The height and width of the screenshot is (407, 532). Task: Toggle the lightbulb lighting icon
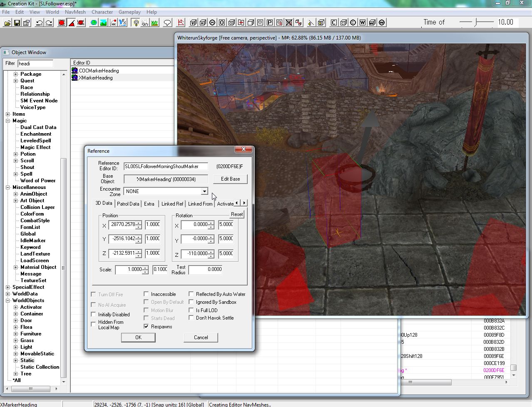(x=136, y=22)
